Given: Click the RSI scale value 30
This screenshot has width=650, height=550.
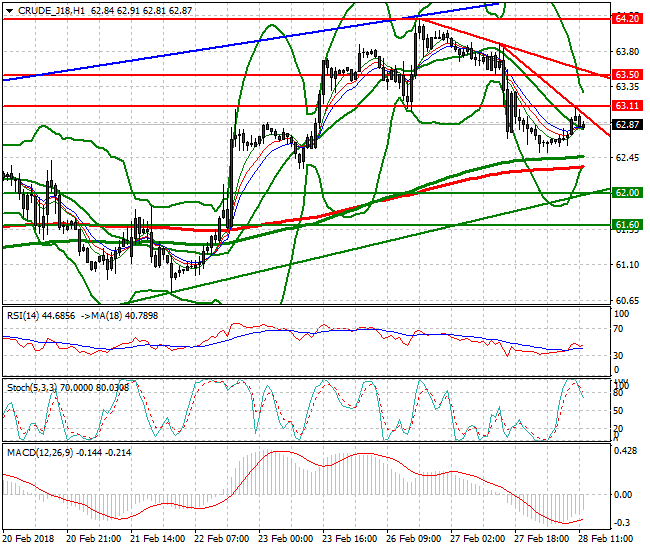Looking at the screenshot, I should (x=618, y=356).
